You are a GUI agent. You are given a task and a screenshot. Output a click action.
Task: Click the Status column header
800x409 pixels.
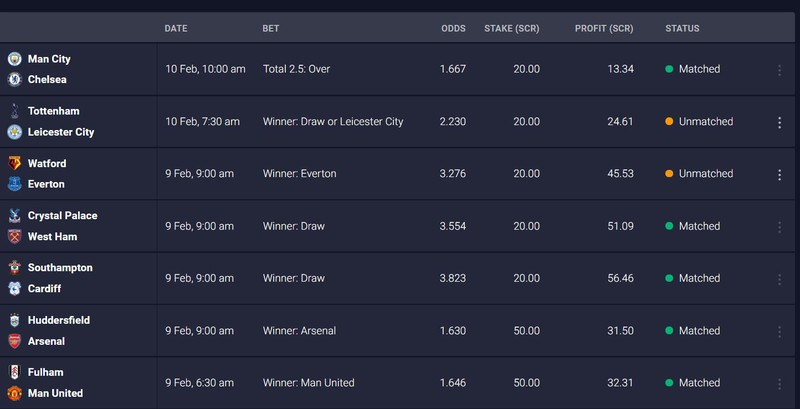(682, 28)
